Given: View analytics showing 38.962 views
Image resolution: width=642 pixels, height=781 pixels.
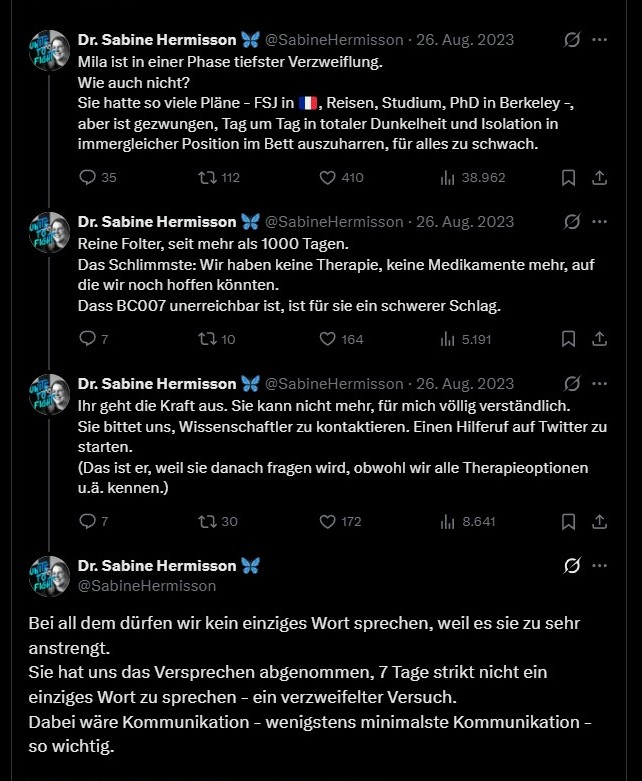Looking at the screenshot, I should pos(447,178).
